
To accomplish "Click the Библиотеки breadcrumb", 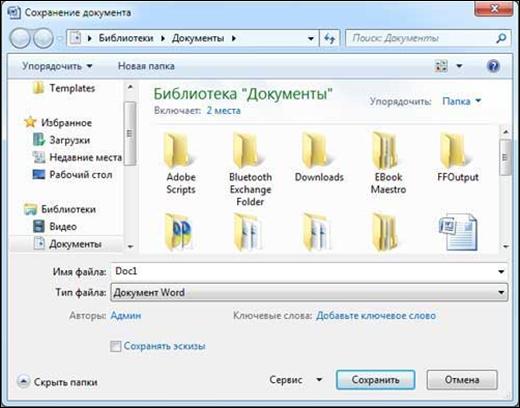I will click(126, 38).
